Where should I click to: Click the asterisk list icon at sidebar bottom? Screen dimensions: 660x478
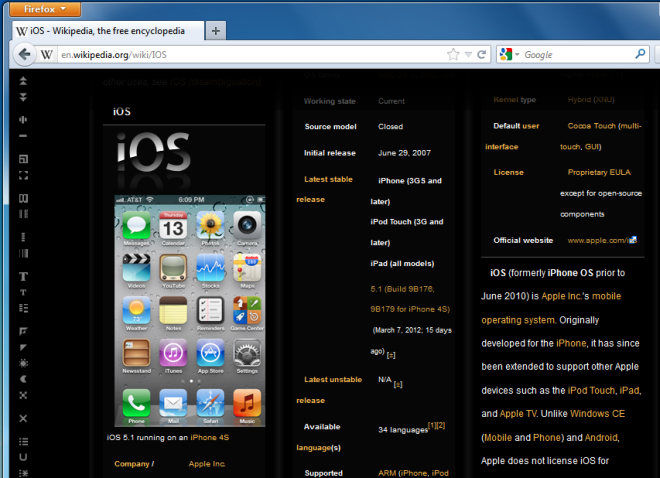pyautogui.click(x=23, y=473)
